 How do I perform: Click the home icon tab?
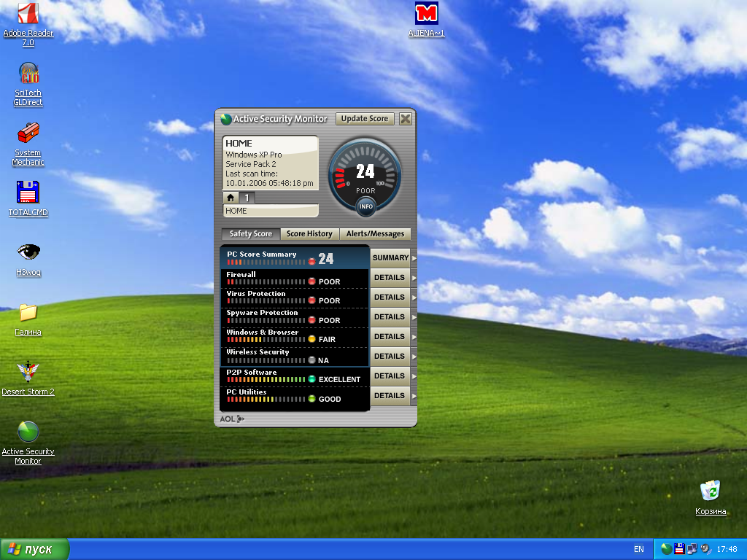(x=231, y=198)
